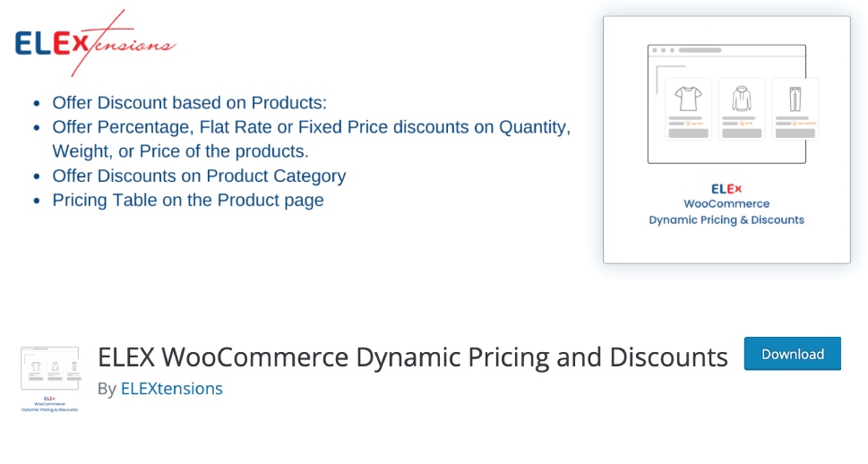Click the gray button under t-shirt product
Viewport: 868px width, 464px height.
[x=688, y=133]
